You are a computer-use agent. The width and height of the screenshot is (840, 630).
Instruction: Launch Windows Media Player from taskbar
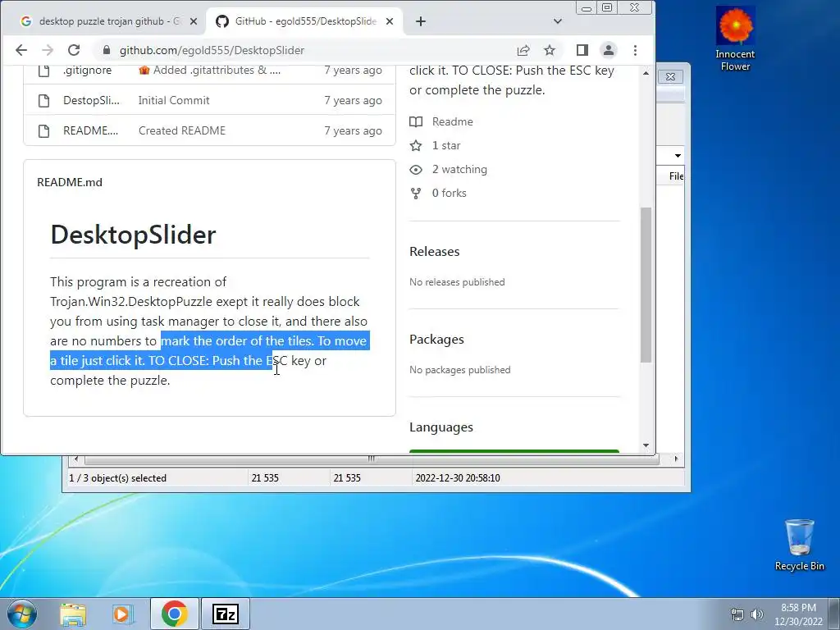coord(122,614)
